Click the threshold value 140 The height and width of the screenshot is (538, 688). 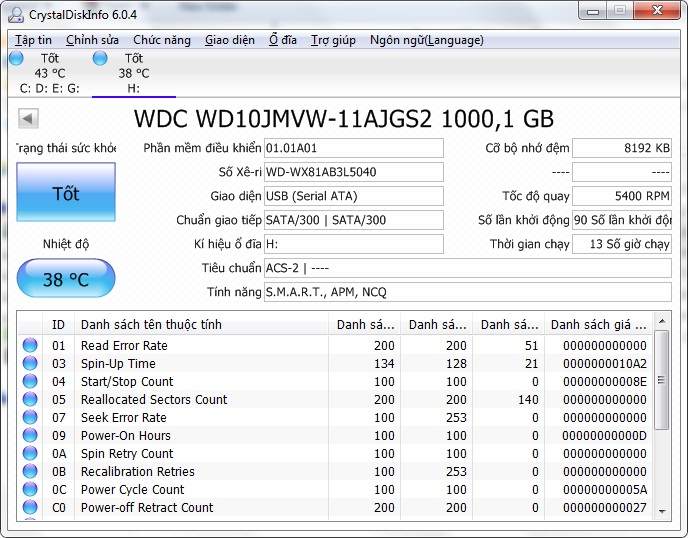click(x=528, y=400)
